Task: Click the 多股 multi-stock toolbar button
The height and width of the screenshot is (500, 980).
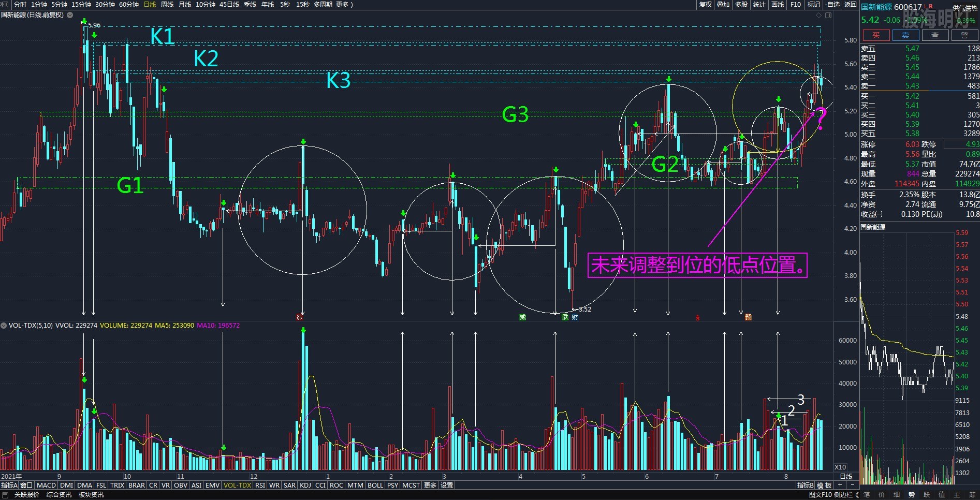Action: pyautogui.click(x=741, y=4)
